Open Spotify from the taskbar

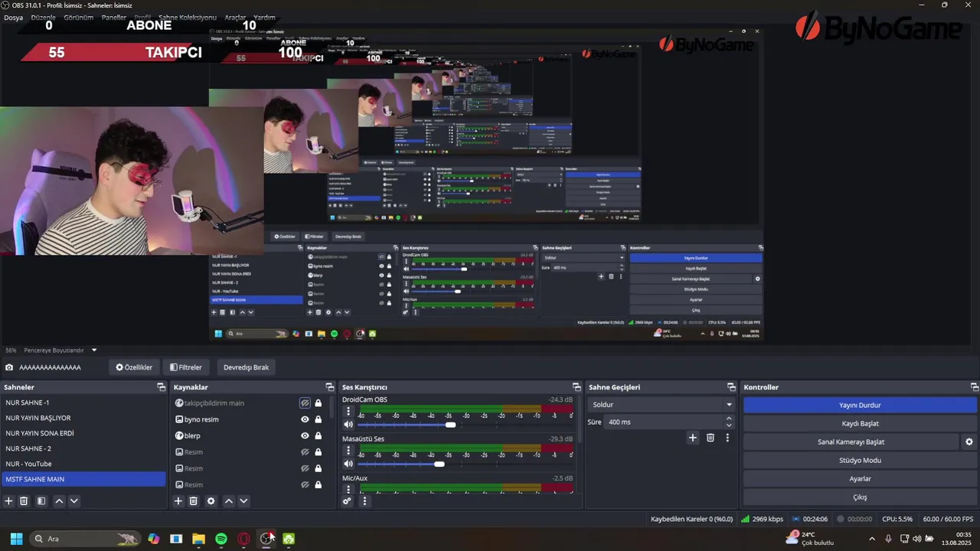pos(221,539)
